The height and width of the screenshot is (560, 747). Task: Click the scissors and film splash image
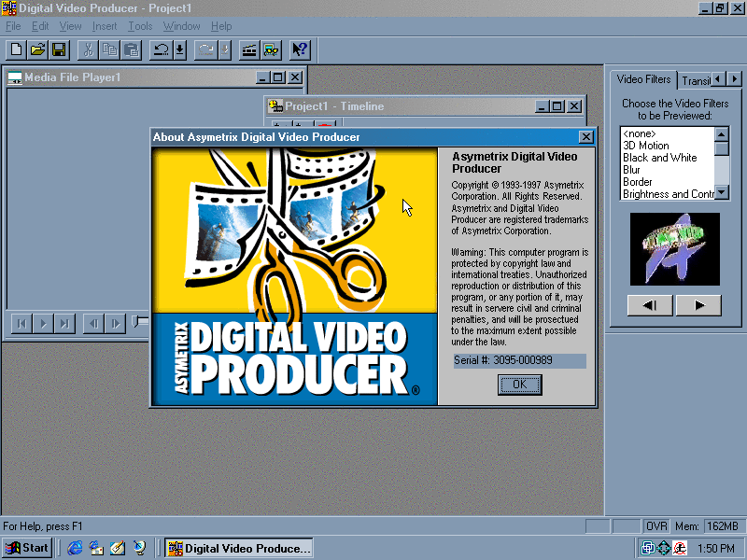pos(294,276)
